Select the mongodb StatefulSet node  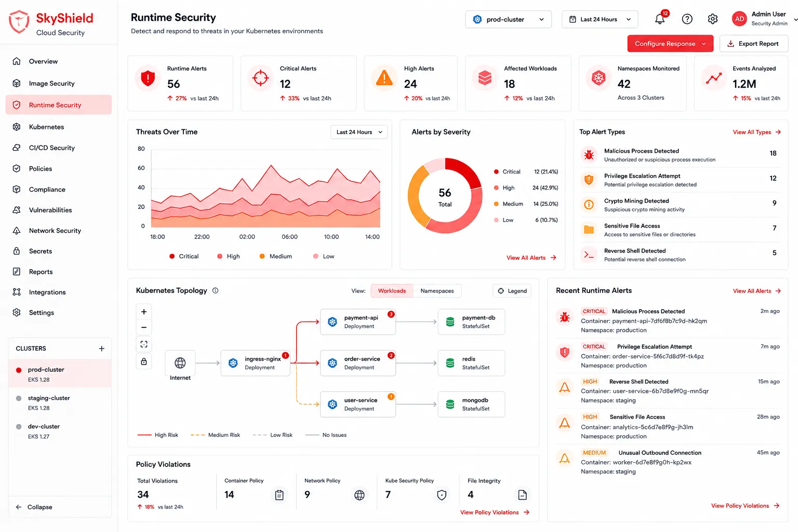coord(471,404)
